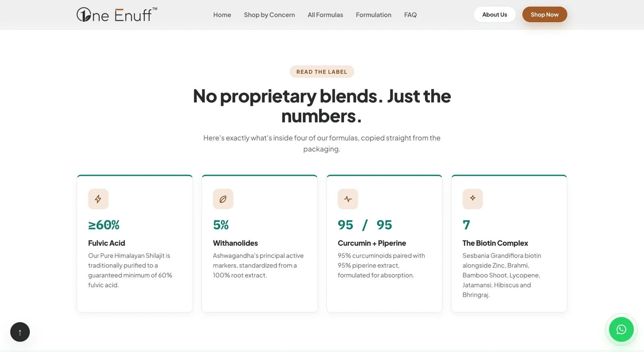Open the WhatsApp chat button

tap(621, 329)
